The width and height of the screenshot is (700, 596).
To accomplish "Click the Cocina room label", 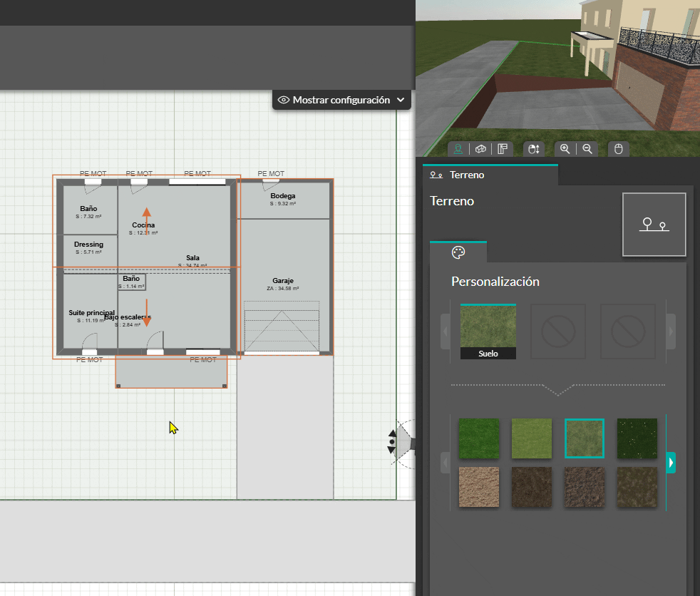I will pyautogui.click(x=143, y=225).
